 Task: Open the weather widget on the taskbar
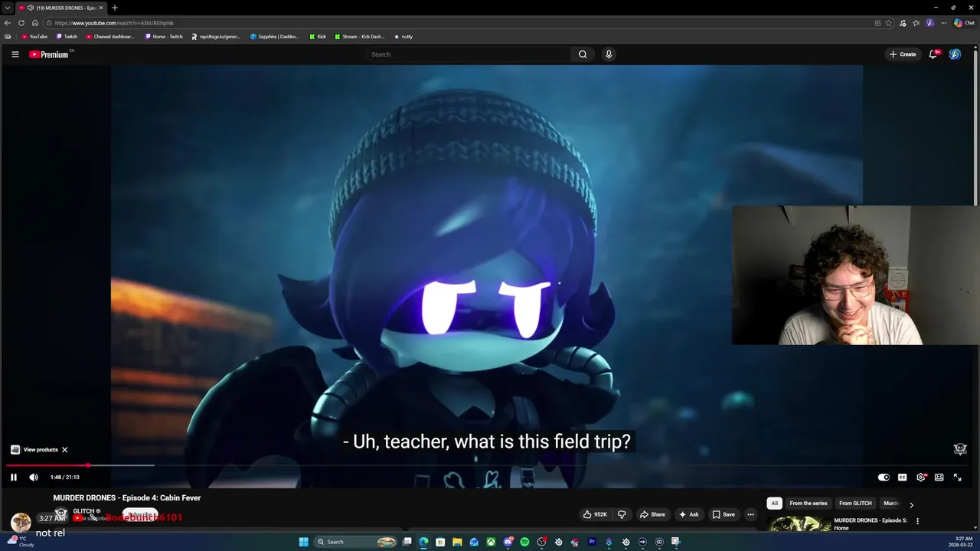pyautogui.click(x=20, y=541)
